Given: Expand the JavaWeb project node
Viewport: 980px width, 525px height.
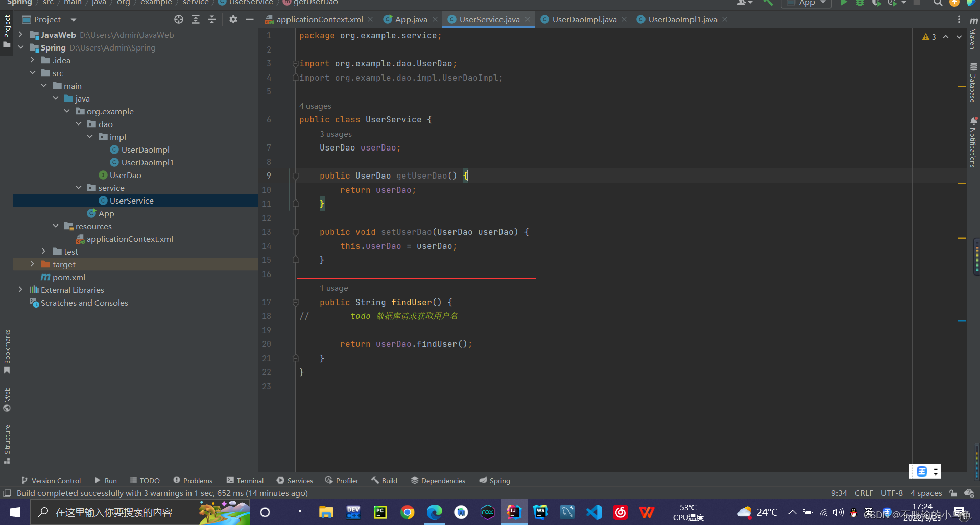Looking at the screenshot, I should [20, 35].
